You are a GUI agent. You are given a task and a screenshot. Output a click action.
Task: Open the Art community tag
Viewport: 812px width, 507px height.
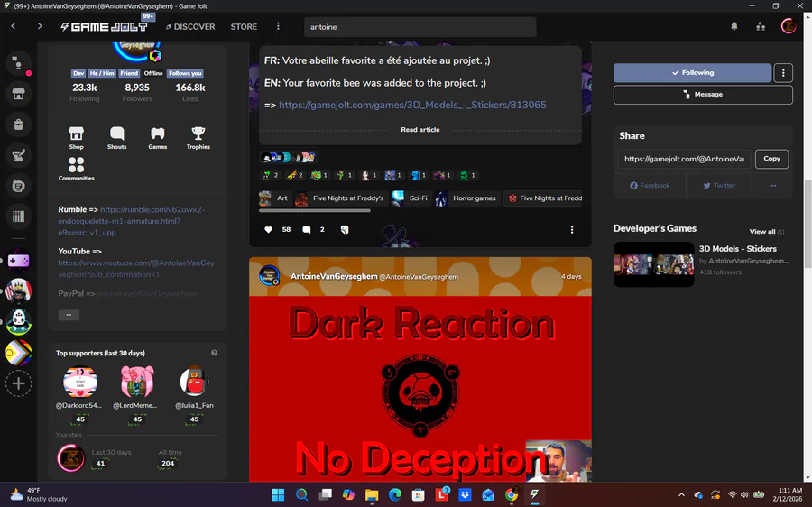pyautogui.click(x=274, y=198)
